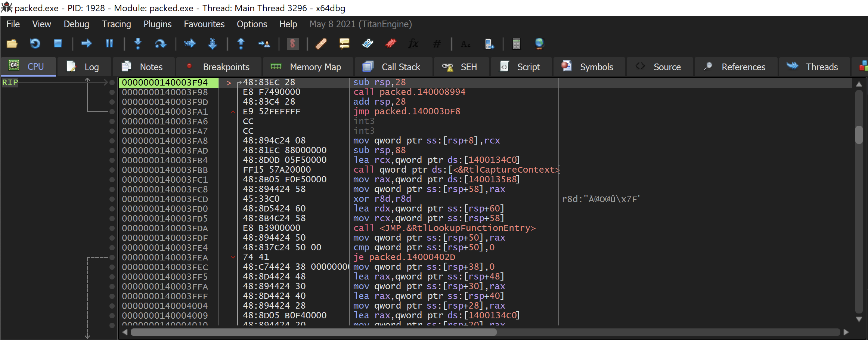
Task: Step into with the down-arrow icon
Action: [x=138, y=44]
